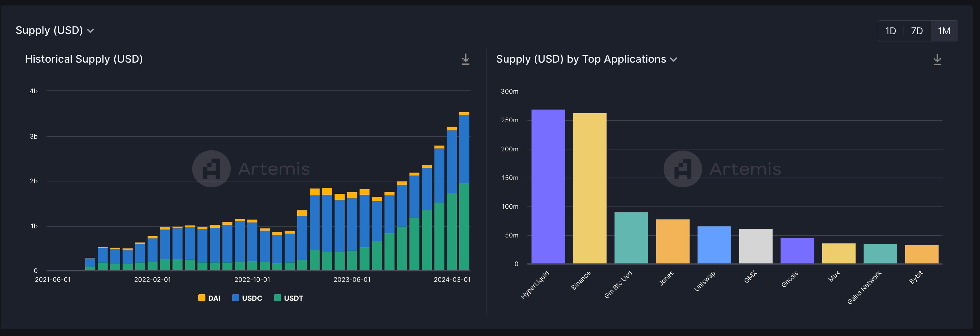Open the Supply (USD) metric dropdown
The height and width of the screenshot is (336, 980).
(55, 30)
